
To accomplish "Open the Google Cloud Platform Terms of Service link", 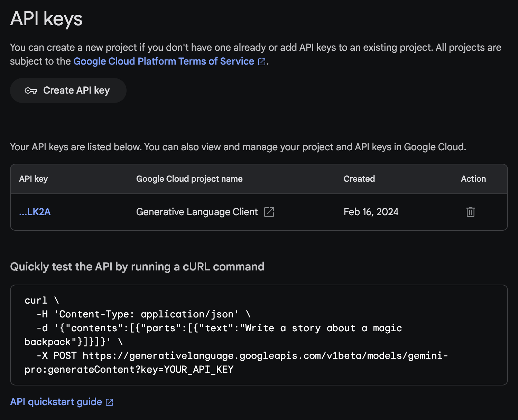I will point(164,61).
